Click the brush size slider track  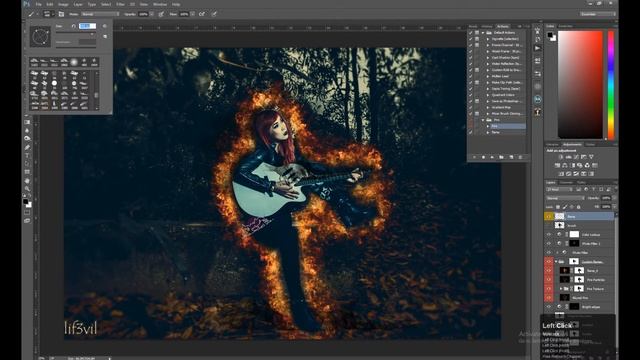(x=76, y=33)
